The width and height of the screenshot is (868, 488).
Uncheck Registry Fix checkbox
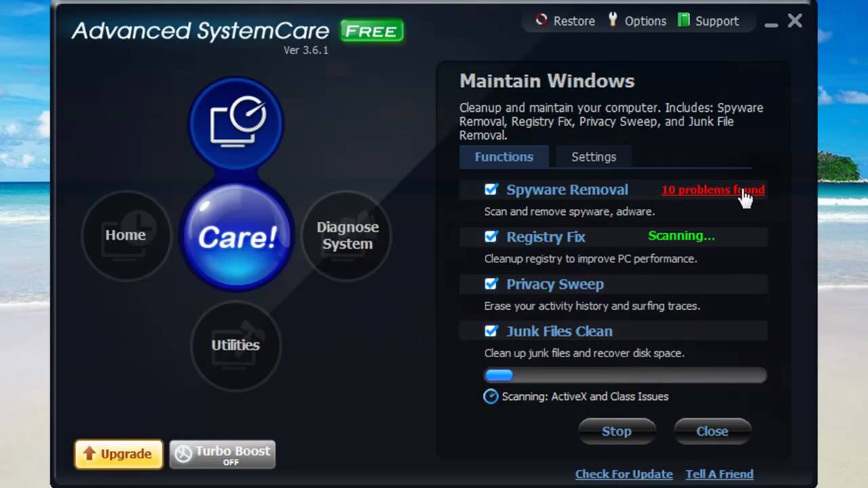492,237
